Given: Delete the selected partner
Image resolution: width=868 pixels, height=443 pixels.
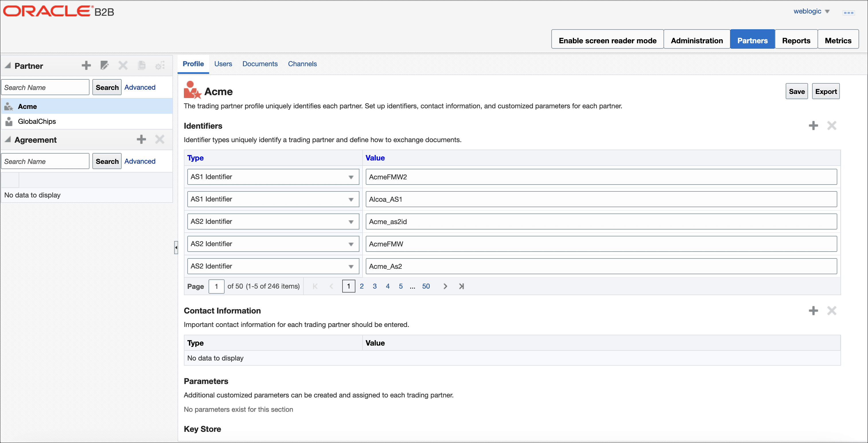Looking at the screenshot, I should [123, 65].
